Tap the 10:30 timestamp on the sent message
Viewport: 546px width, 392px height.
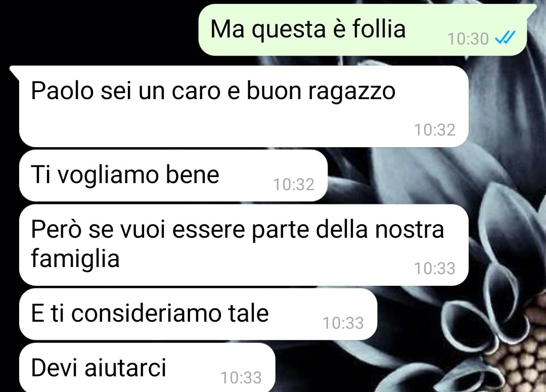click(x=468, y=38)
